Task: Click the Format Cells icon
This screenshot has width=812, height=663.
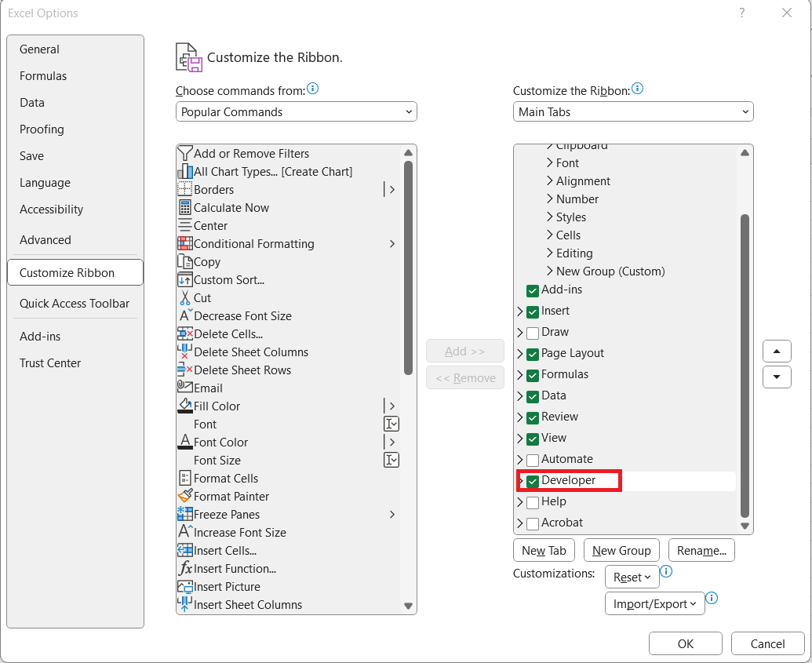Action: tap(185, 478)
